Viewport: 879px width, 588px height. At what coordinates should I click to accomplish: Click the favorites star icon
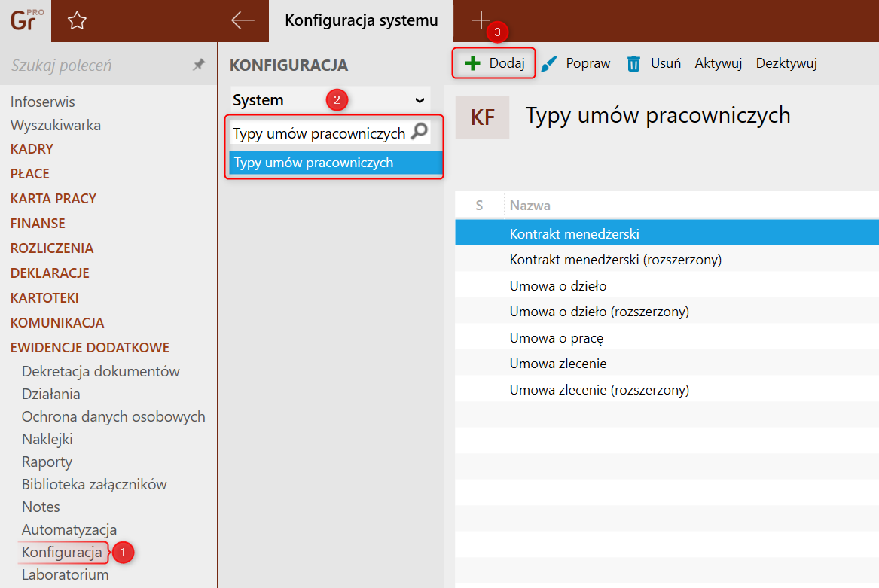[77, 21]
